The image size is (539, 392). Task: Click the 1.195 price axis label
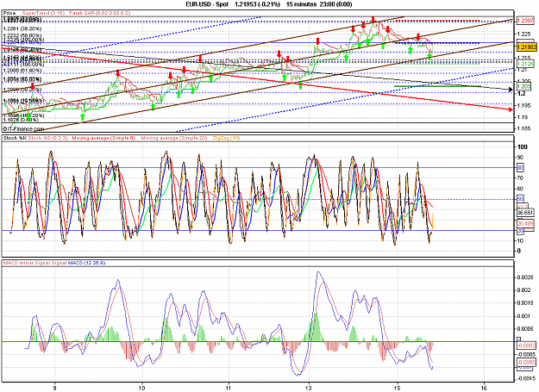point(523,105)
